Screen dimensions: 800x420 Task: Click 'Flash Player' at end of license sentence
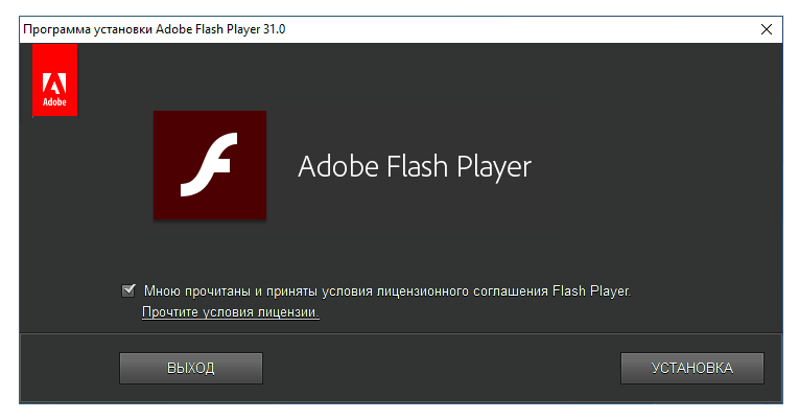[x=591, y=291]
